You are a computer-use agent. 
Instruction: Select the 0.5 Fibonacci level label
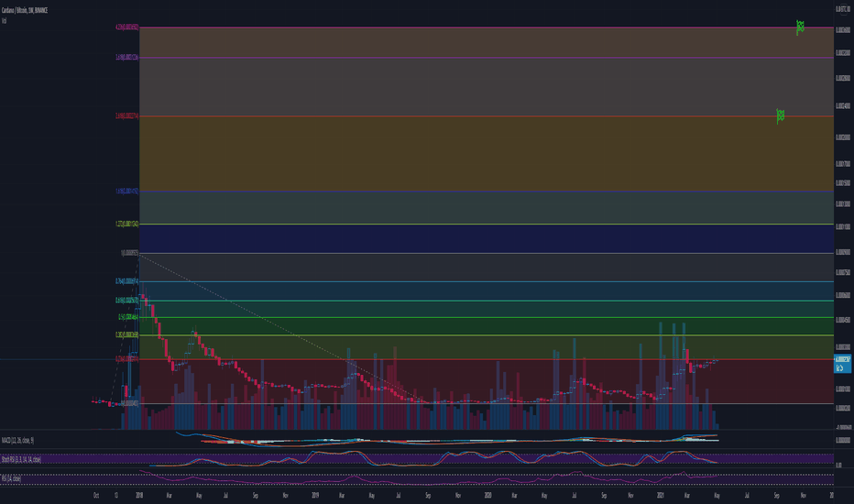[x=128, y=316]
